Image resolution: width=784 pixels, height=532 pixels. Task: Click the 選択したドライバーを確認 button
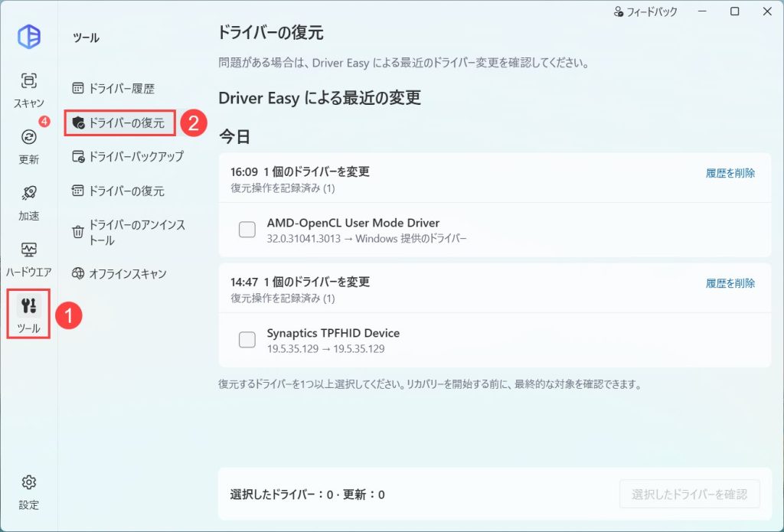(690, 494)
